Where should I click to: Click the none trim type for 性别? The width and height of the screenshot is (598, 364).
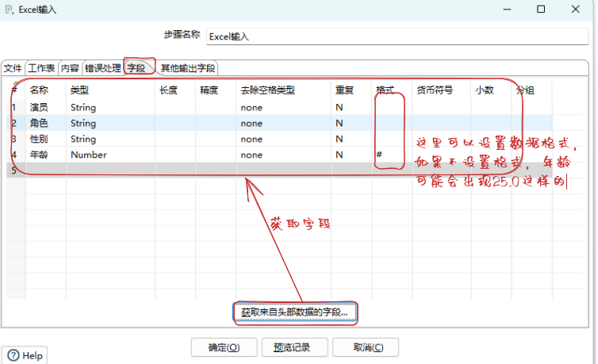click(x=284, y=139)
